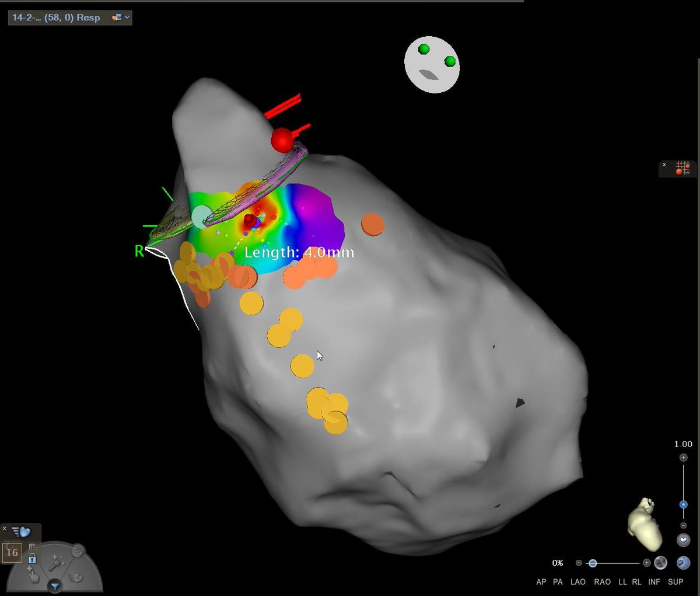The height and width of the screenshot is (596, 700).
Task: Click the green R catheter label
Action: click(x=139, y=251)
